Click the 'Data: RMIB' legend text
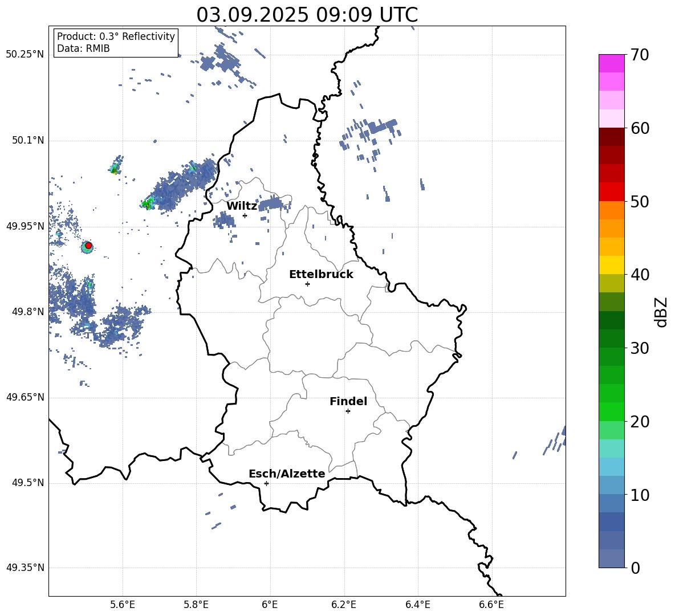675x616 pixels. [83, 48]
